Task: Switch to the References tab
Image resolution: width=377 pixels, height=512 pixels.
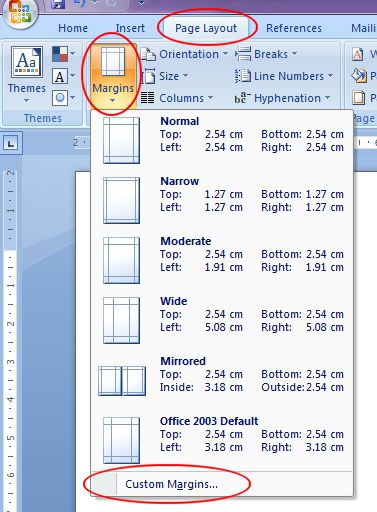Action: [294, 28]
